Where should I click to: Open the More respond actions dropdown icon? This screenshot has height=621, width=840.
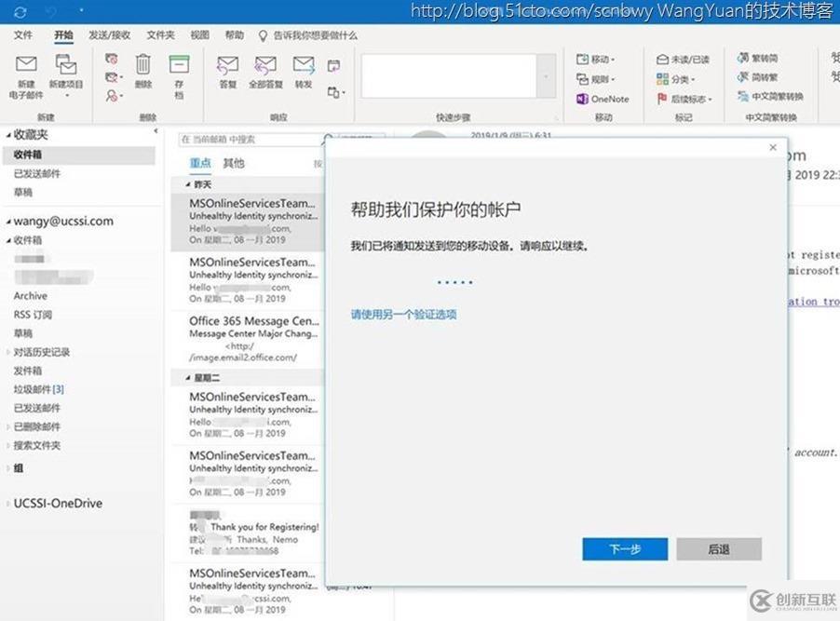(x=336, y=92)
